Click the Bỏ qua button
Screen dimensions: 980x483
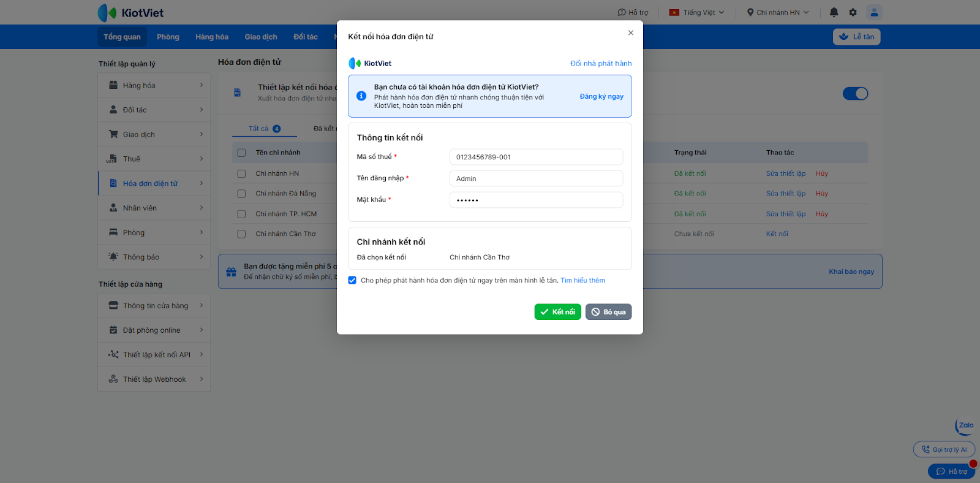pos(608,312)
